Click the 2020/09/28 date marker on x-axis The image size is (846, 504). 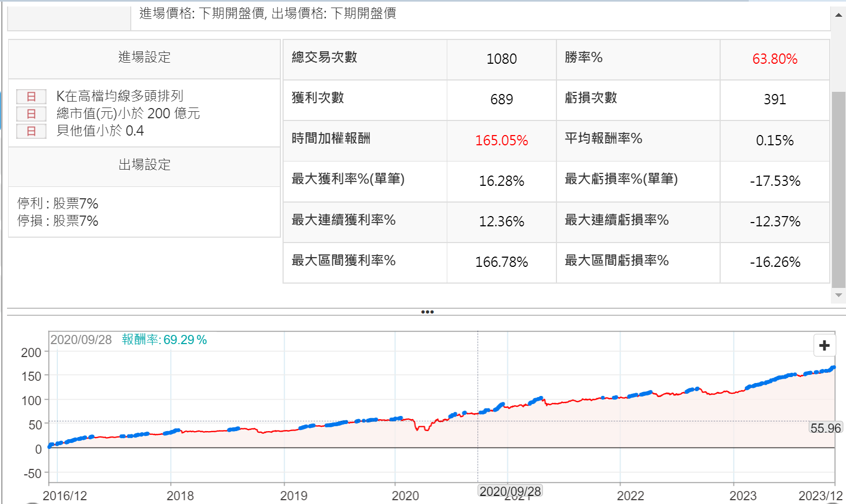click(x=510, y=491)
